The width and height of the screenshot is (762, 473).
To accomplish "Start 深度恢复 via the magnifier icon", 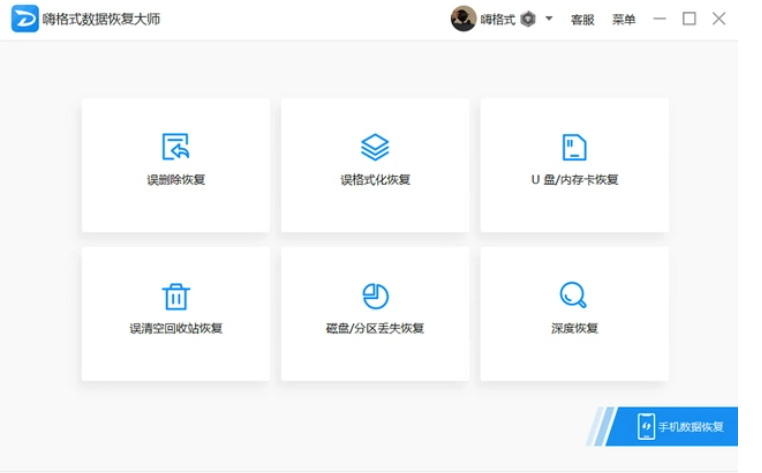I will (x=573, y=295).
